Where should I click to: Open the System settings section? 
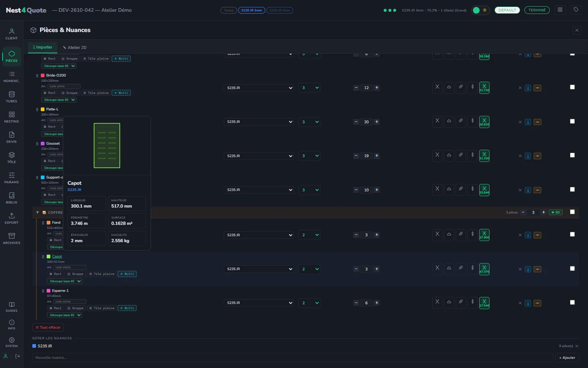pos(11,342)
